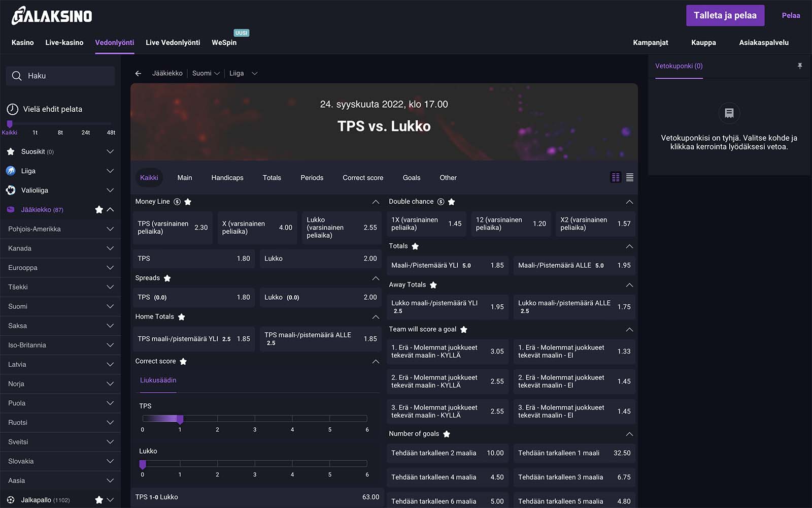Click the back arrow beside Jääkiekko breadcrumb
This screenshot has height=508, width=812.
138,74
